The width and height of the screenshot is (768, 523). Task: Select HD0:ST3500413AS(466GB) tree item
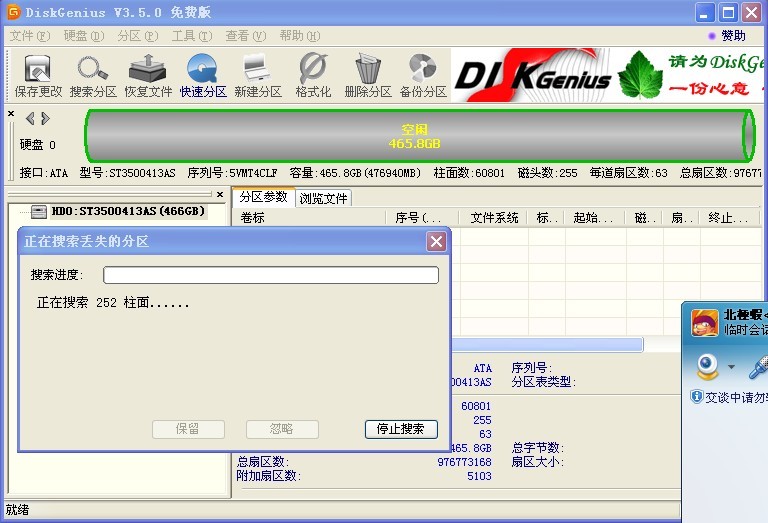[x=127, y=211]
